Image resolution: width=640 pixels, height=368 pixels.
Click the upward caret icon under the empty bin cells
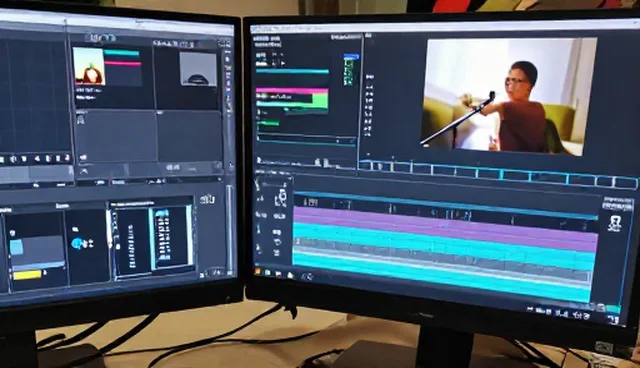coord(84,172)
